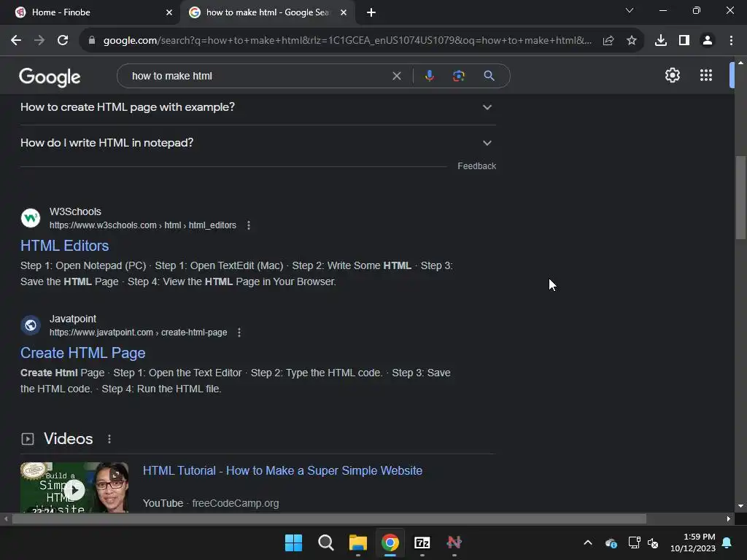Viewport: 747px width, 560px height.
Task: Bookmark this tab with star icon
Action: (632, 41)
